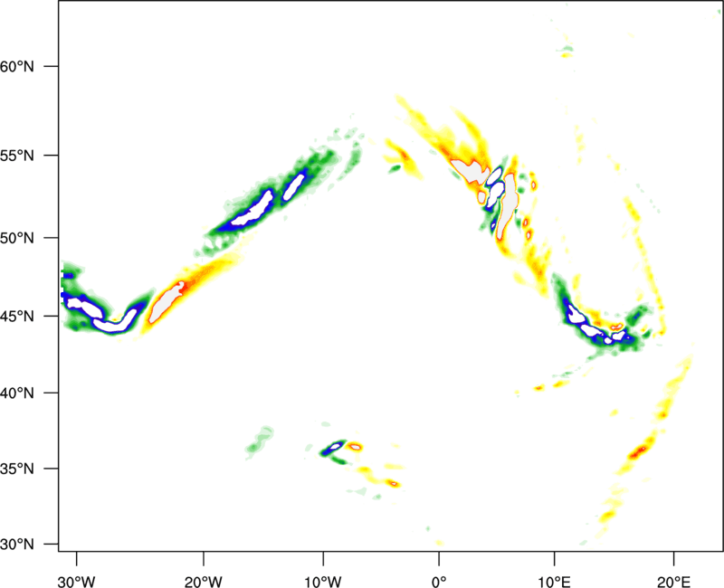Screen dimensions: 724x588
Task: Click the 45°N latitude label
Action: [x=17, y=316]
